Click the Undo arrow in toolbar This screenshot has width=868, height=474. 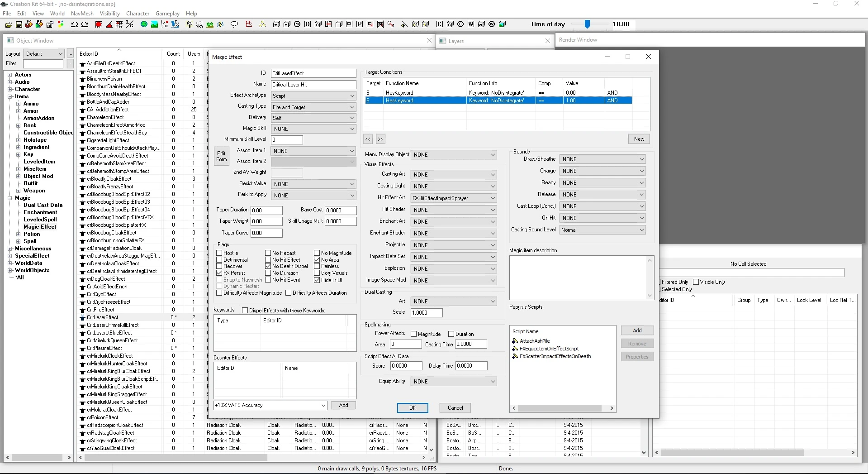[x=74, y=24]
